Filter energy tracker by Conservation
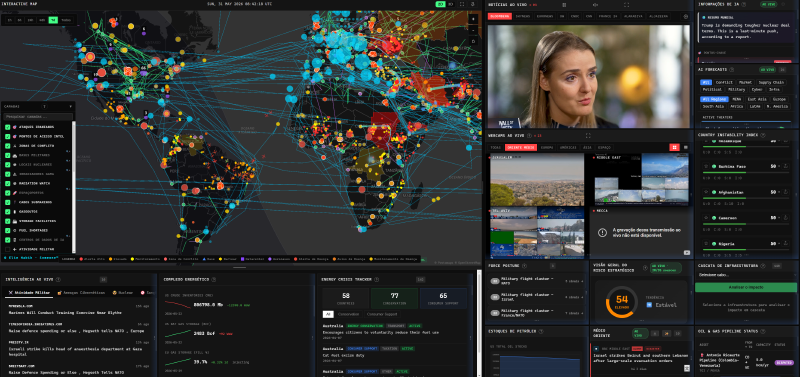 tap(348, 314)
